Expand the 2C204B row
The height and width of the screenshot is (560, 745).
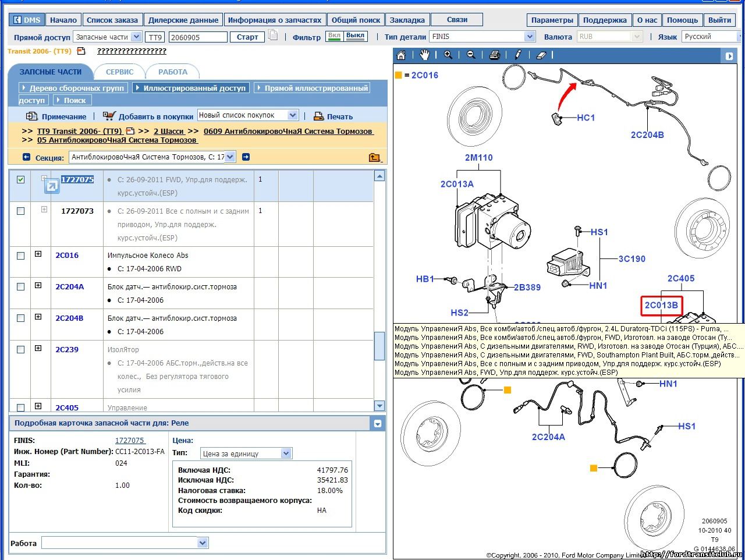pos(38,317)
